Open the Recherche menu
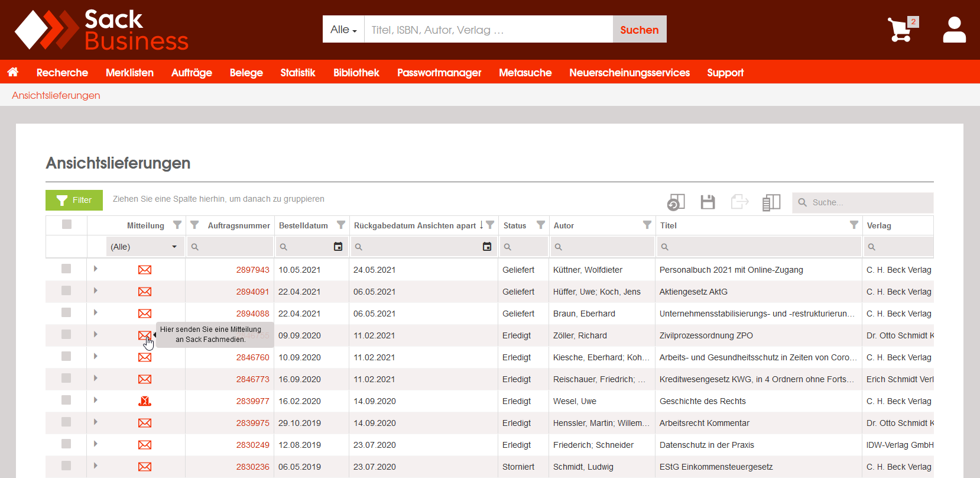The height and width of the screenshot is (478, 980). click(62, 72)
